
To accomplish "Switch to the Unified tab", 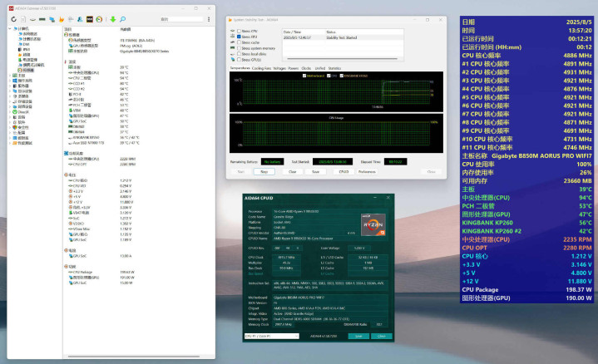I will pyautogui.click(x=320, y=68).
